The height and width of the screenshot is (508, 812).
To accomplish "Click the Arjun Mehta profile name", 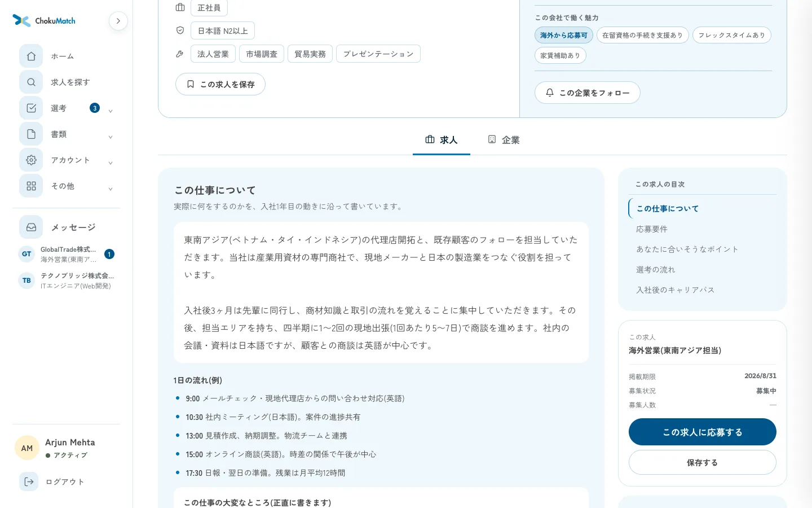I will pos(70,443).
